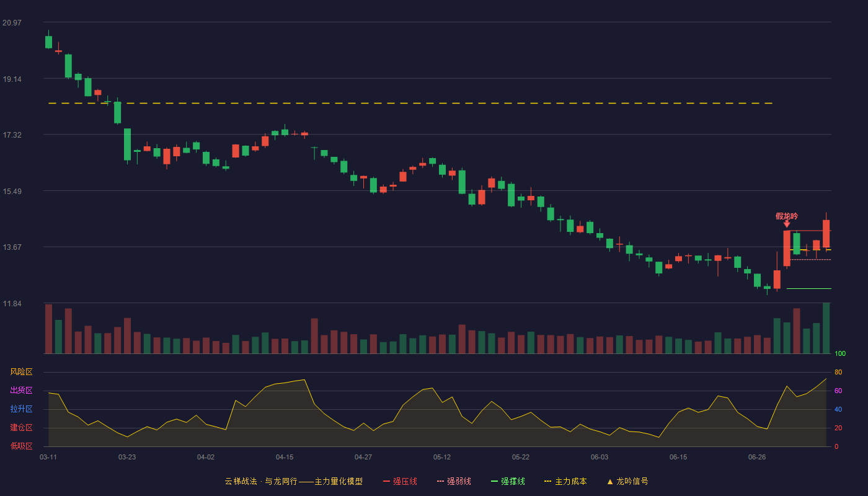Click the yellow dashed 主力成本 legend marker
Screen dimensions: 868x496
pyautogui.click(x=547, y=482)
